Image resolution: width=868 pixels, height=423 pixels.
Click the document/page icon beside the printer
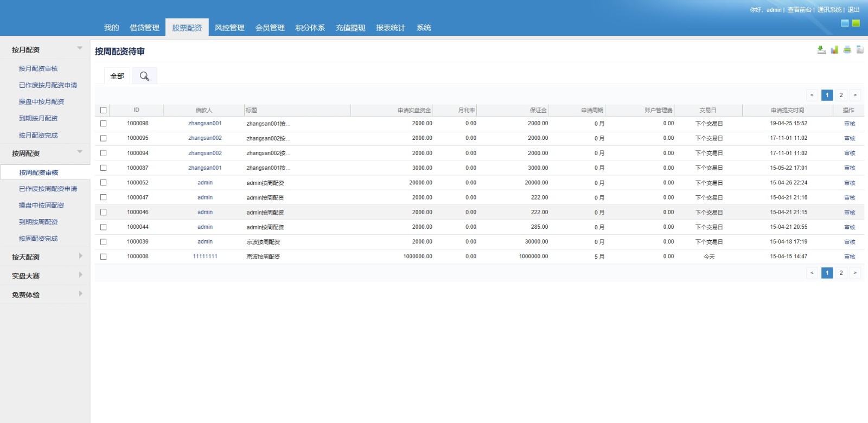860,50
